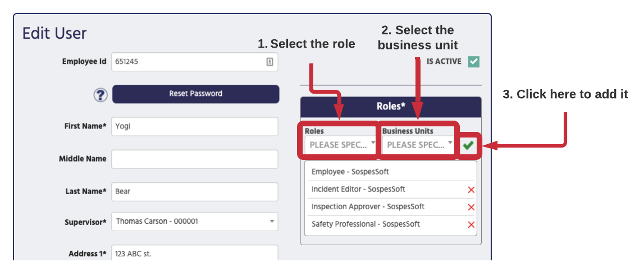The width and height of the screenshot is (644, 271).
Task: Open the Roles dropdown
Action: point(340,145)
